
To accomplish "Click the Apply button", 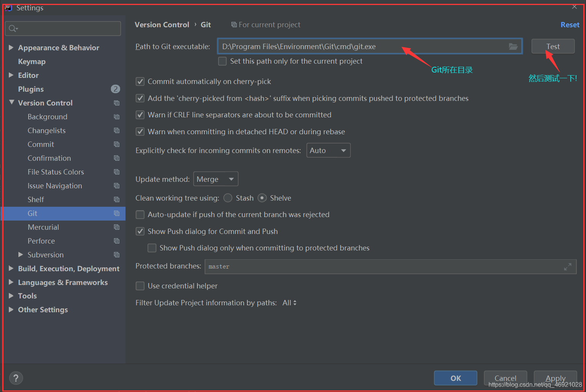I will (555, 378).
